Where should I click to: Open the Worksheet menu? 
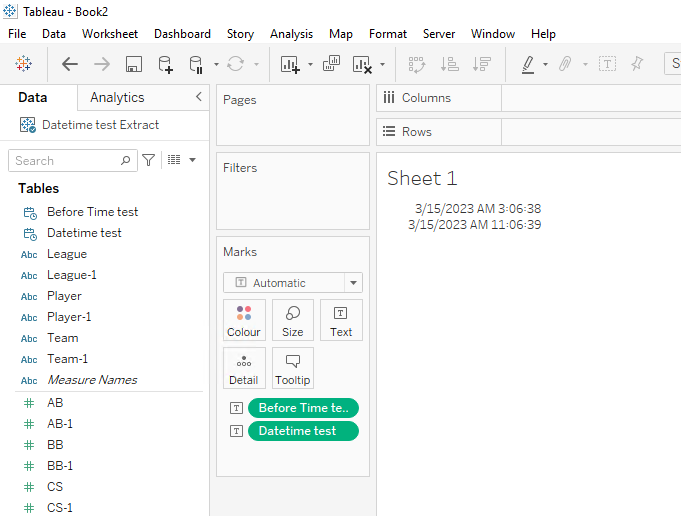tap(110, 34)
